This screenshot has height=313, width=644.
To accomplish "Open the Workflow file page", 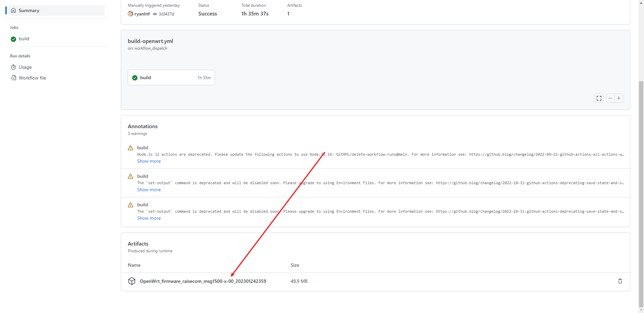I will click(x=32, y=78).
